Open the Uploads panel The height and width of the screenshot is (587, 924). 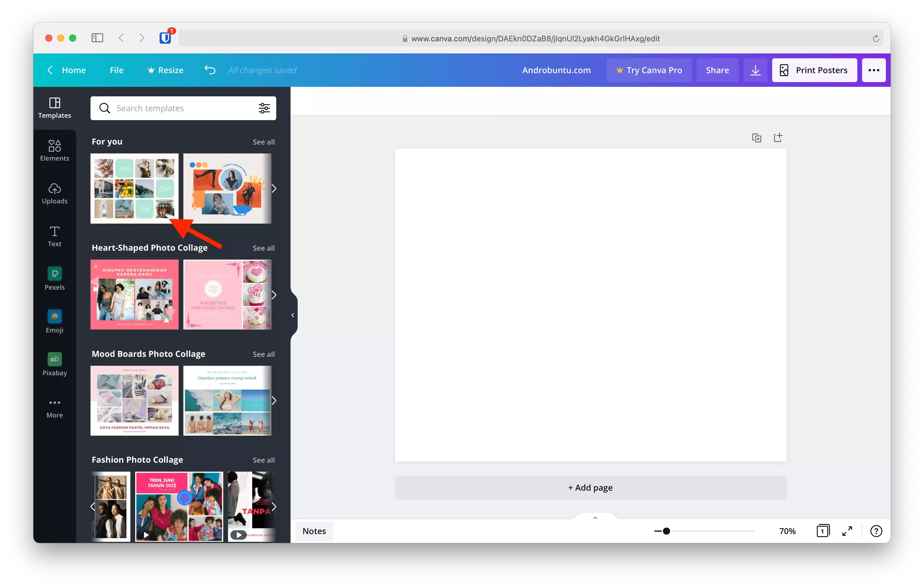click(54, 194)
